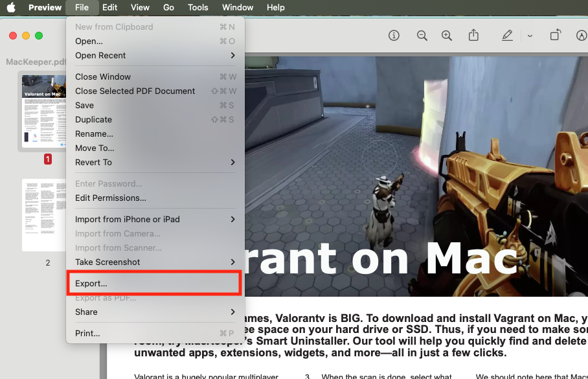Image resolution: width=588 pixels, height=379 pixels.
Task: Select Print... in the File menu
Action: pyautogui.click(x=87, y=334)
